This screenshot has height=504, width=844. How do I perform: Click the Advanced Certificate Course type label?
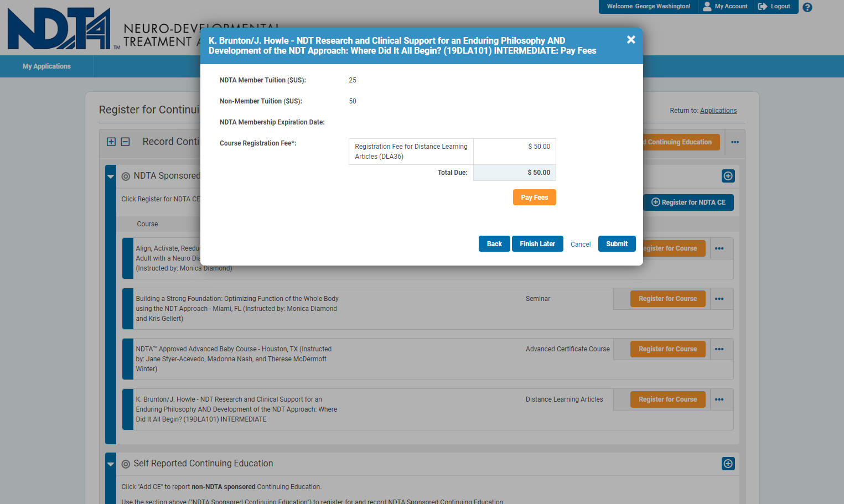coord(568,349)
